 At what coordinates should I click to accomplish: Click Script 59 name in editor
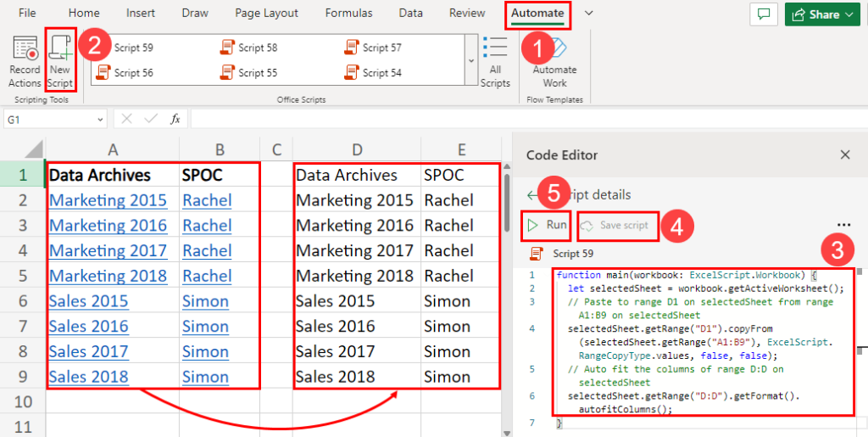click(x=573, y=254)
